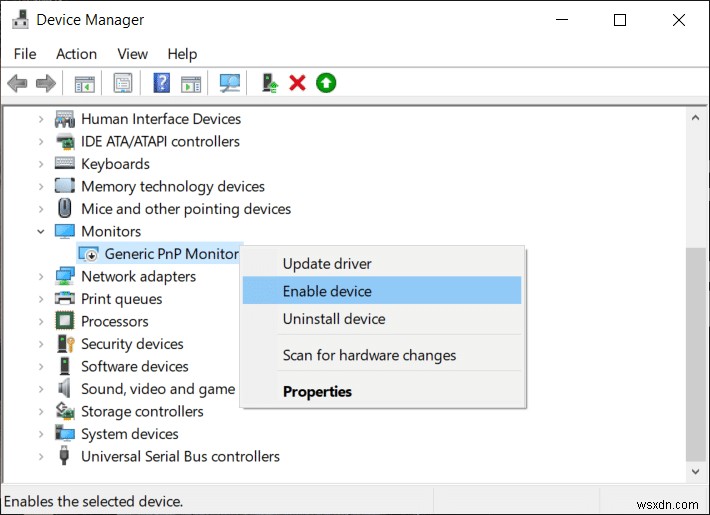Click the Forward arrow toolbar icon
Image resolution: width=710 pixels, height=515 pixels.
45,83
